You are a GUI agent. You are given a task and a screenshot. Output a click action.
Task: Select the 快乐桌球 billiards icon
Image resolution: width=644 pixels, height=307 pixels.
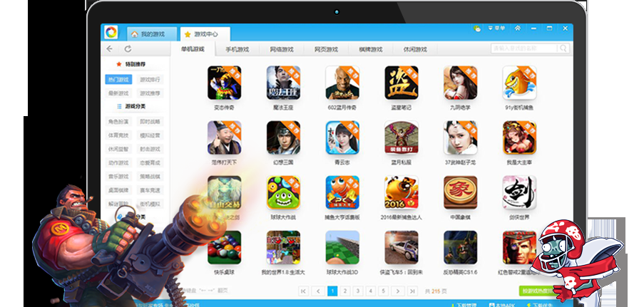pos(224,247)
